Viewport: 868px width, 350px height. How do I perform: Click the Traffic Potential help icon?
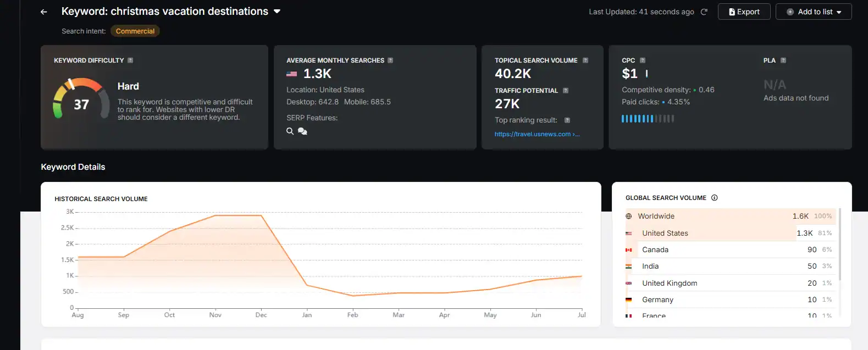[566, 91]
